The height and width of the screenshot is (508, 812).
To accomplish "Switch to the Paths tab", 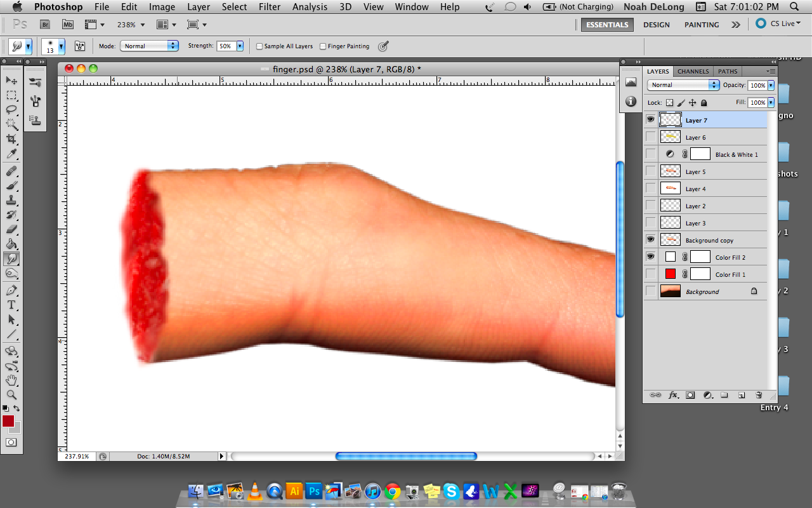I will coord(728,71).
